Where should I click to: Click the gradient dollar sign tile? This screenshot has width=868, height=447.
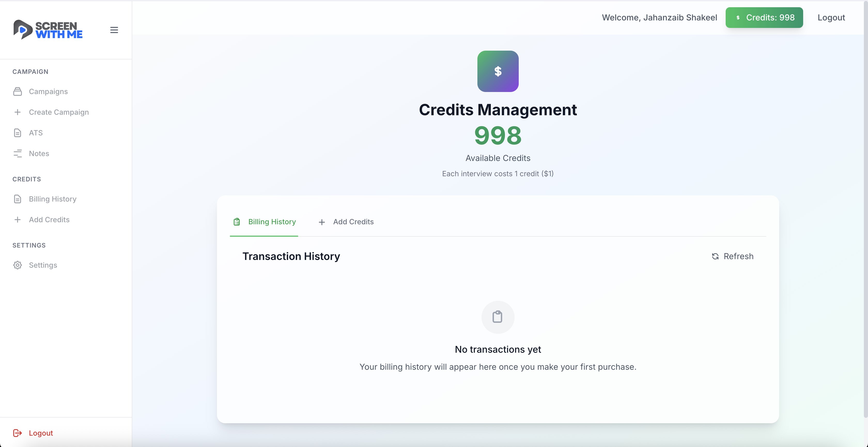498,71
